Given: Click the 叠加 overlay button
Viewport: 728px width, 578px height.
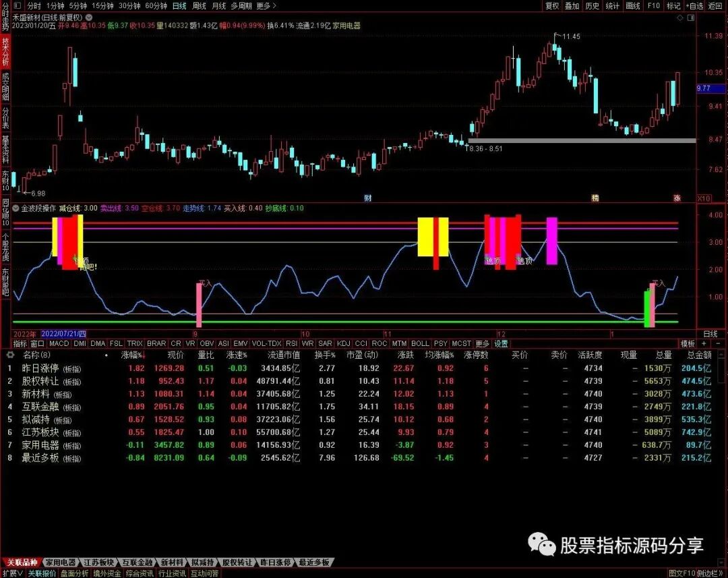Looking at the screenshot, I should (x=572, y=5).
